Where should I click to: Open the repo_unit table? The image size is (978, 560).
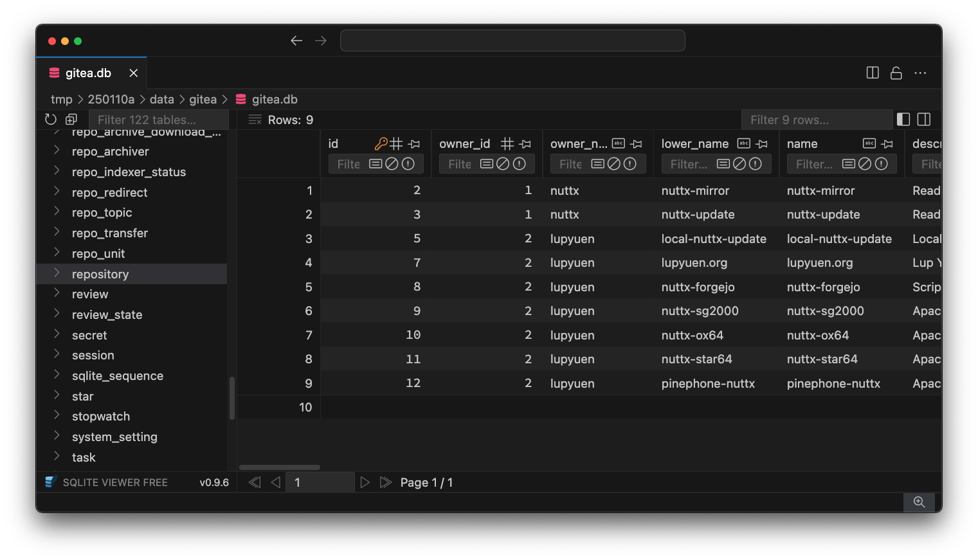pos(98,253)
